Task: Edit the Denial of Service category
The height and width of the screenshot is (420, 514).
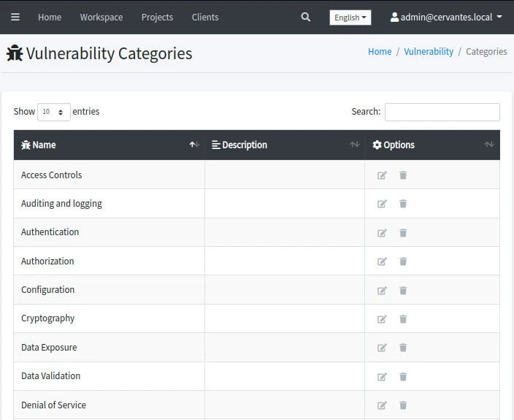Action: click(x=382, y=405)
